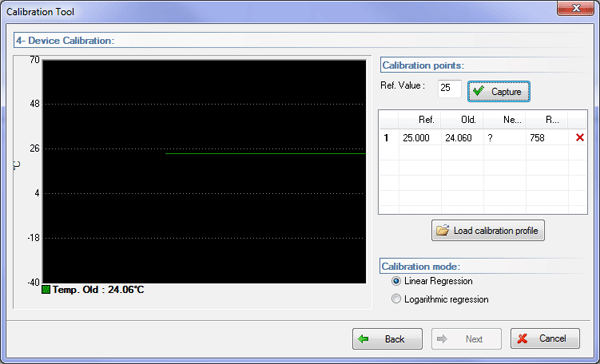
Task: Go Back to previous step
Action: (387, 339)
